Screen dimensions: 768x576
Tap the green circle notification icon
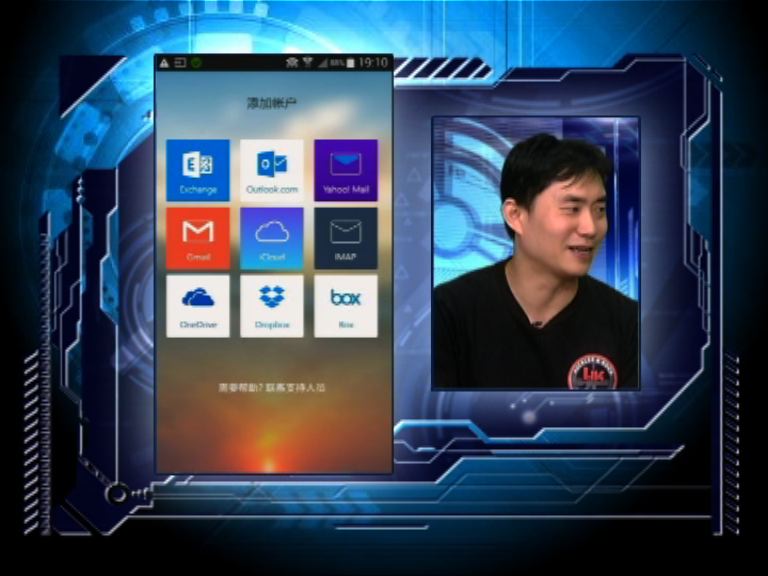(196, 63)
